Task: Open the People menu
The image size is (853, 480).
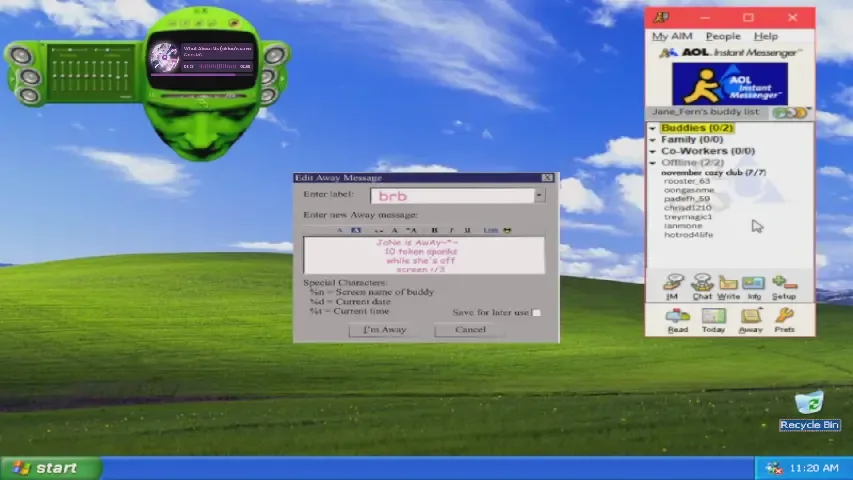Action: pos(723,37)
